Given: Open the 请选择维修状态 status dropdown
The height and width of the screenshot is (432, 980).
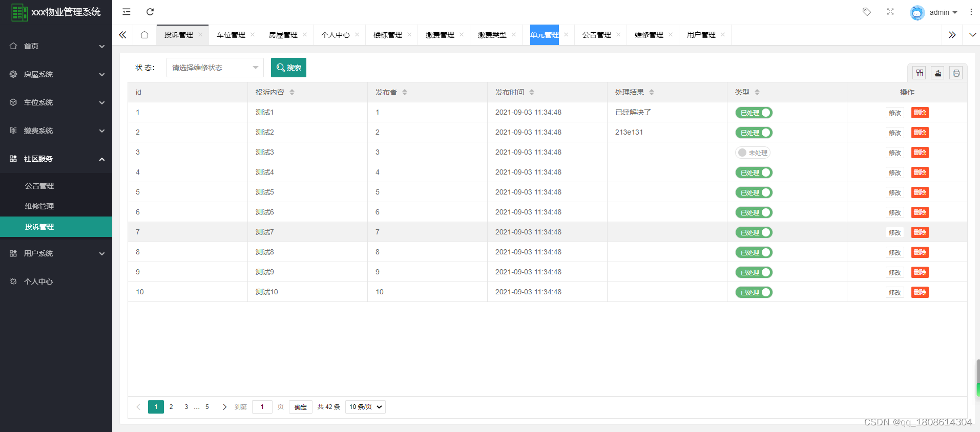Looking at the screenshot, I should [x=215, y=68].
